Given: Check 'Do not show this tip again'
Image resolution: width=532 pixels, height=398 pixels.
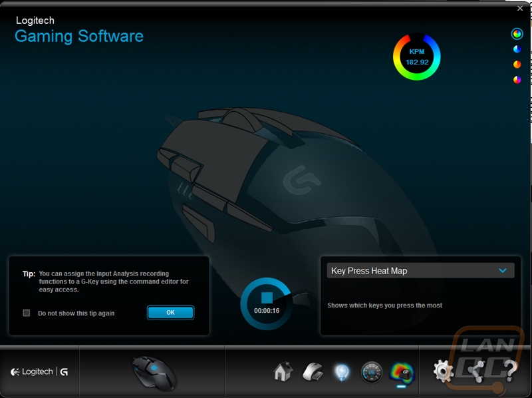Looking at the screenshot, I should tap(27, 313).
